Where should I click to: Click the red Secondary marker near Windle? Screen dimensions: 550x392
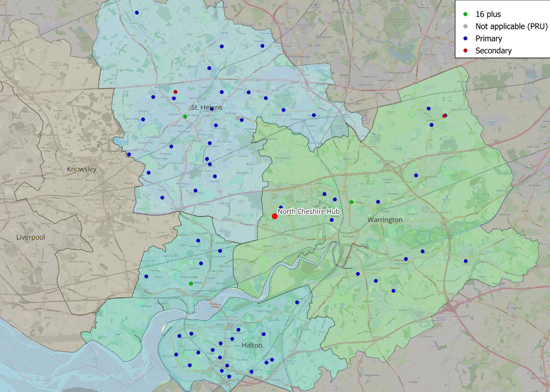coord(175,92)
